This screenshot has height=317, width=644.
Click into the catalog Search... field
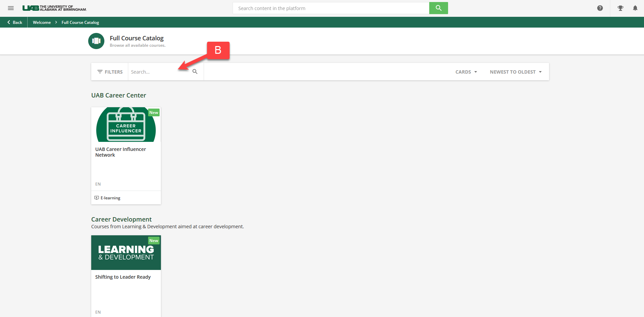point(160,72)
